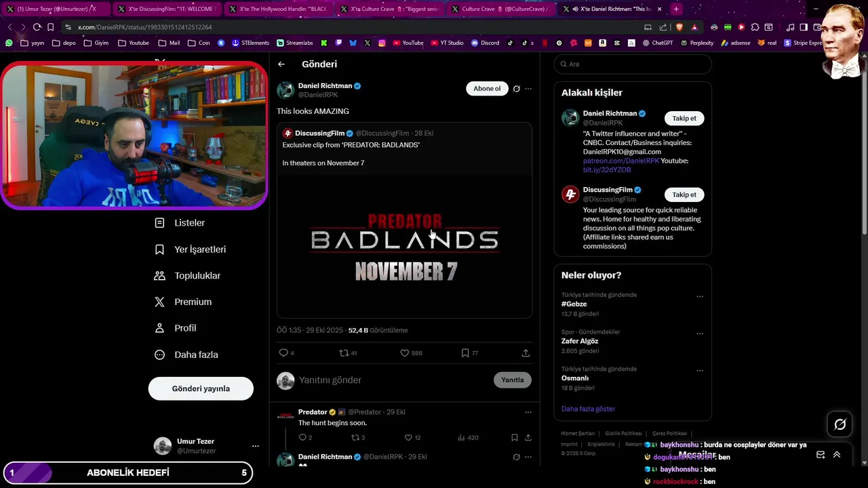Open Hizmet Şartları footer link

(578, 433)
